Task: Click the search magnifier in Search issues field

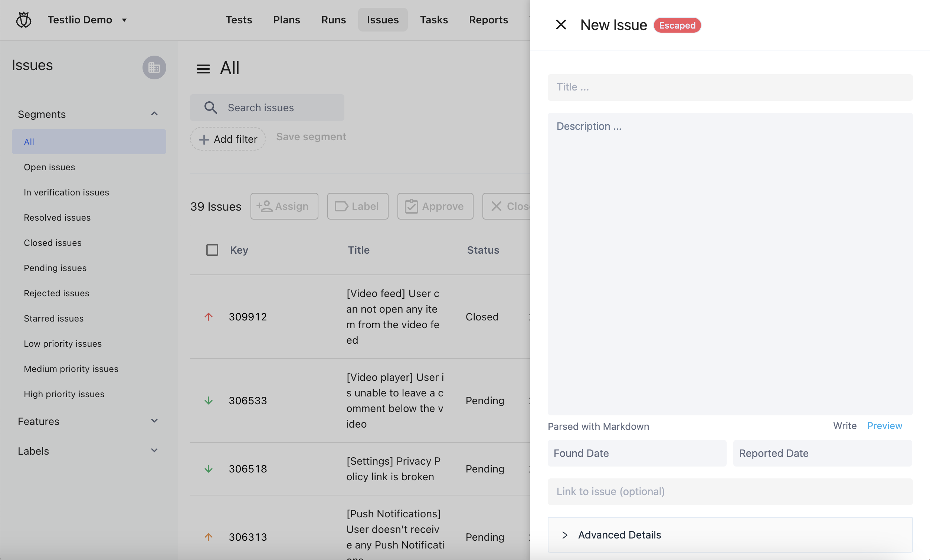Action: pyautogui.click(x=210, y=108)
